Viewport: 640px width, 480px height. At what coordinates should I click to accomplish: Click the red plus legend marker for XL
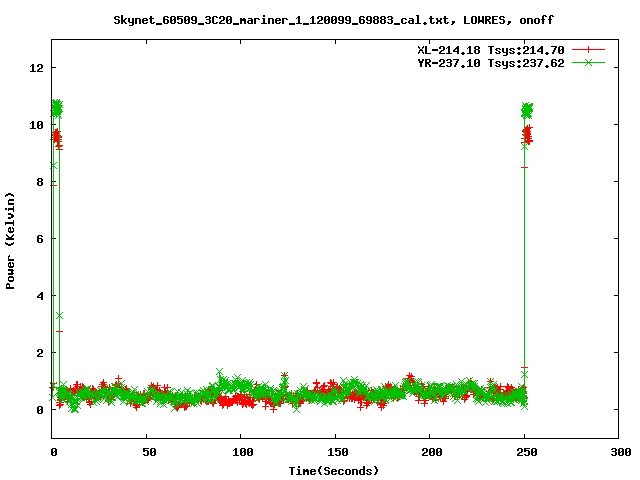[x=588, y=50]
